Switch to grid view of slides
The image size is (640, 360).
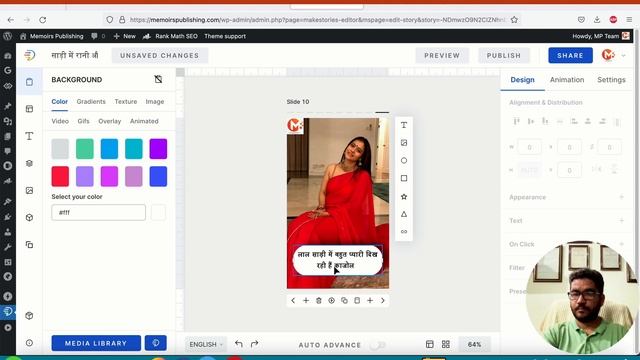coord(446,344)
